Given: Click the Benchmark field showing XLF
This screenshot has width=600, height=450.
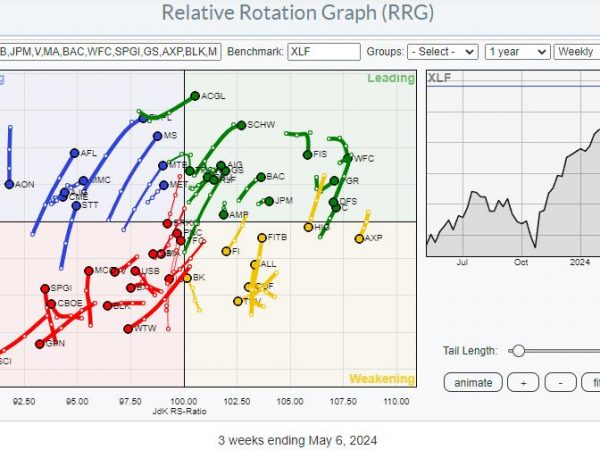Looking at the screenshot, I should tap(324, 52).
